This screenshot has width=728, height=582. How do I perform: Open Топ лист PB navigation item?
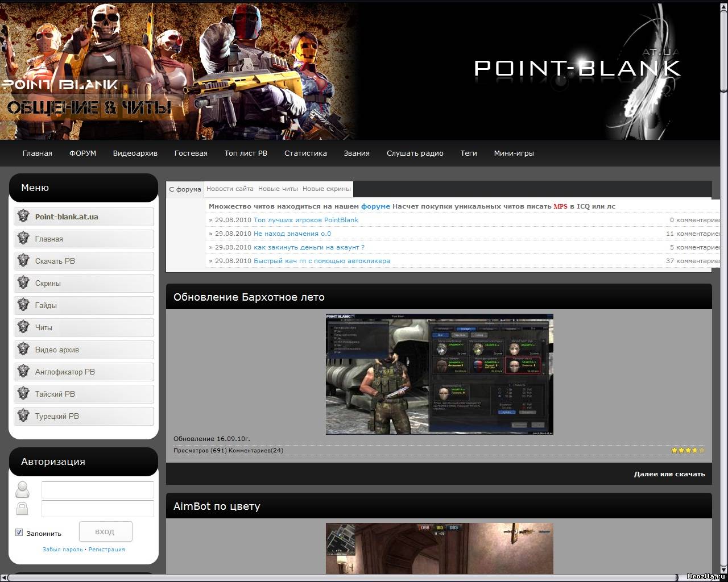coord(246,153)
